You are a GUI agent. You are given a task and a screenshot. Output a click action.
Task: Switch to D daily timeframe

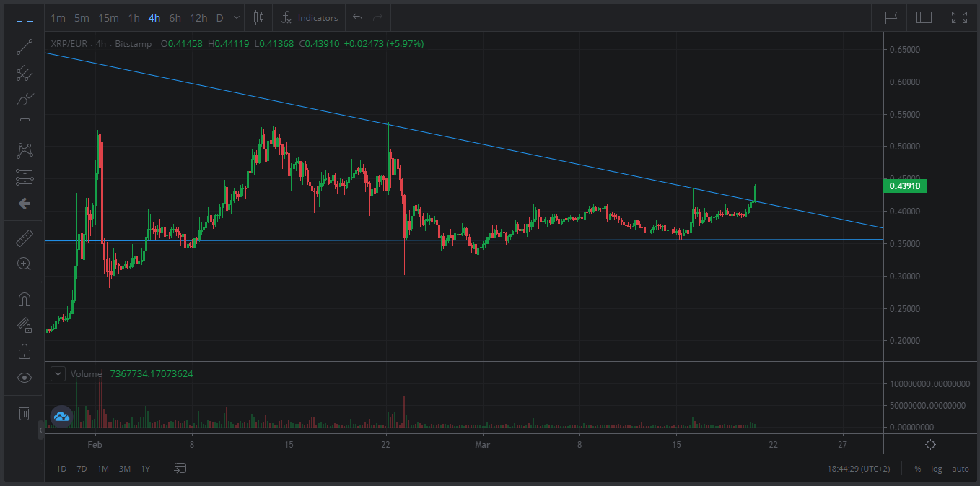coord(219,17)
